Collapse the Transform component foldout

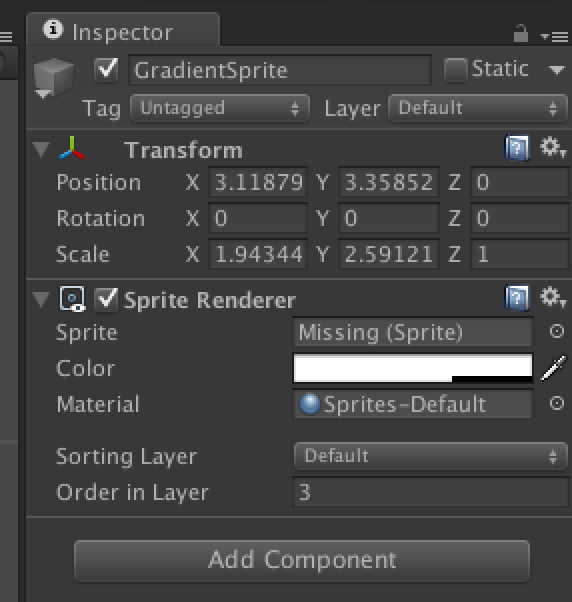(x=41, y=149)
